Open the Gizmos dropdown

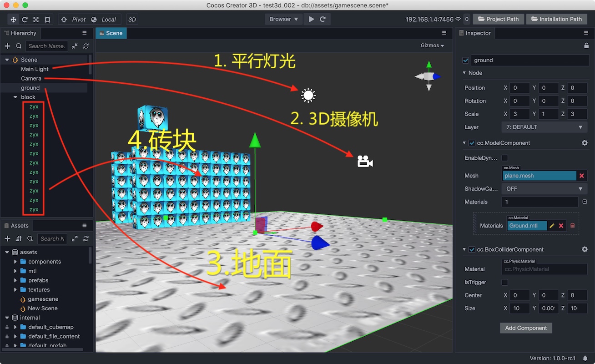[432, 45]
